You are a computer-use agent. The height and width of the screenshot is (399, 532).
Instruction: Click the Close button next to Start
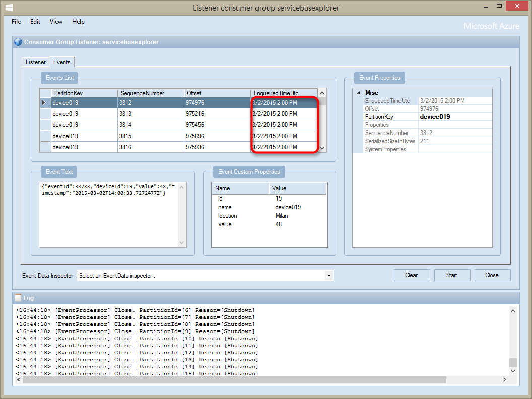point(492,275)
